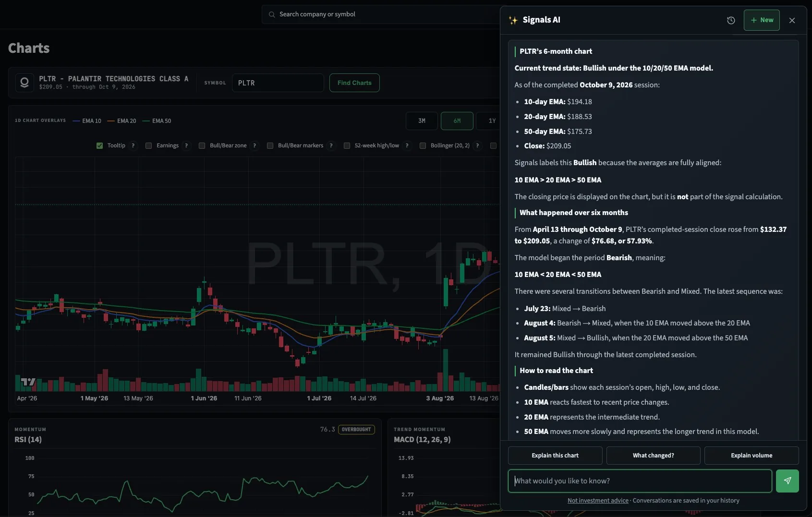812x517 pixels.
Task: Click the search magnifier icon
Action: pos(272,14)
